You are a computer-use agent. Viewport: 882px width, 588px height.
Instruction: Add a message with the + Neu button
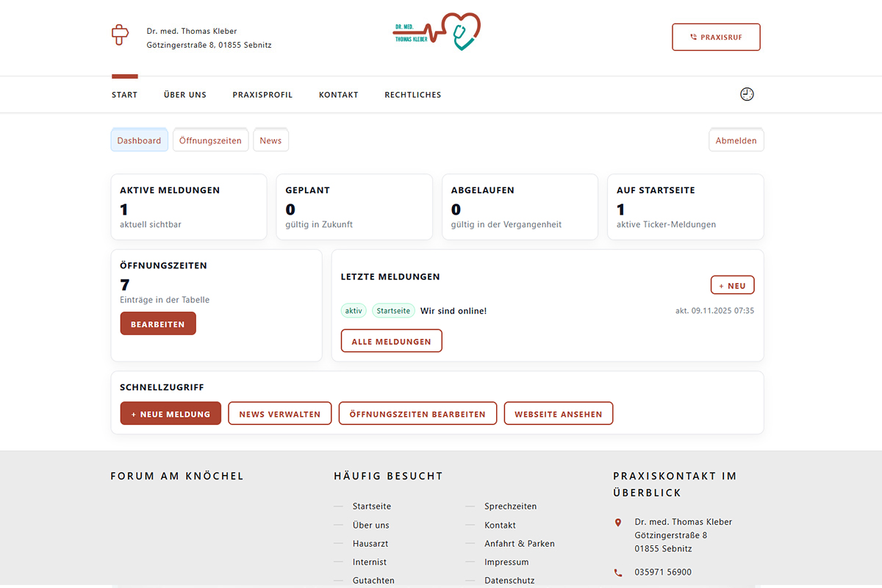point(732,285)
